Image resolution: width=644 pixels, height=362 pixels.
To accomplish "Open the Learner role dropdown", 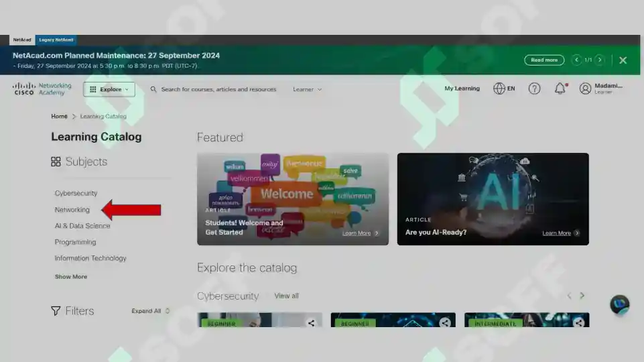I will [307, 89].
